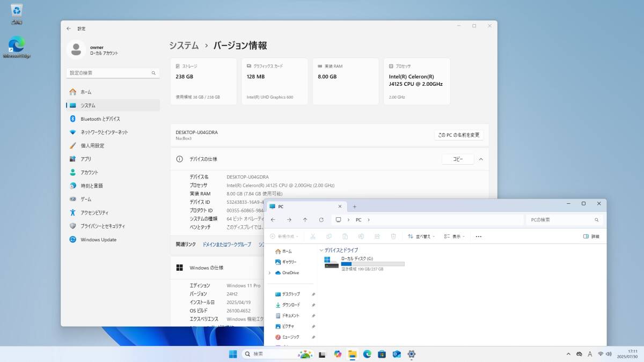Click Explorer forward navigation arrow
644x362 pixels.
[x=289, y=220]
